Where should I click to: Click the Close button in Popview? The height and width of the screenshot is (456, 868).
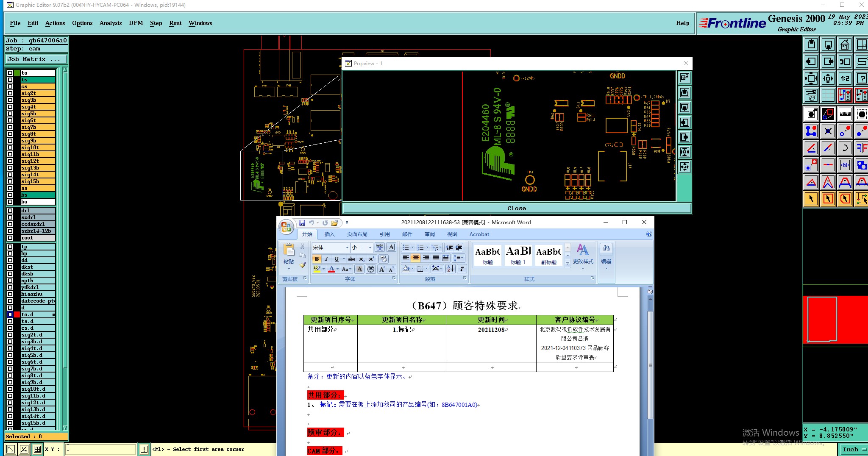[x=517, y=208]
